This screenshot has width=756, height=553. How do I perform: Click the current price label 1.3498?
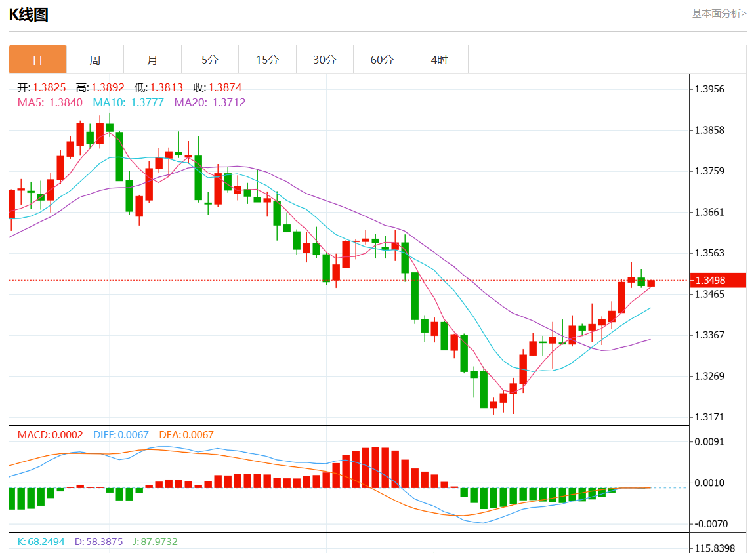(718, 280)
